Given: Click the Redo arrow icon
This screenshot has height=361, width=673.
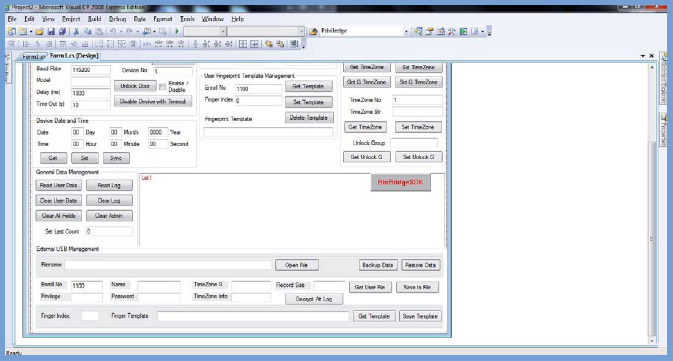Looking at the screenshot, I should tap(129, 31).
